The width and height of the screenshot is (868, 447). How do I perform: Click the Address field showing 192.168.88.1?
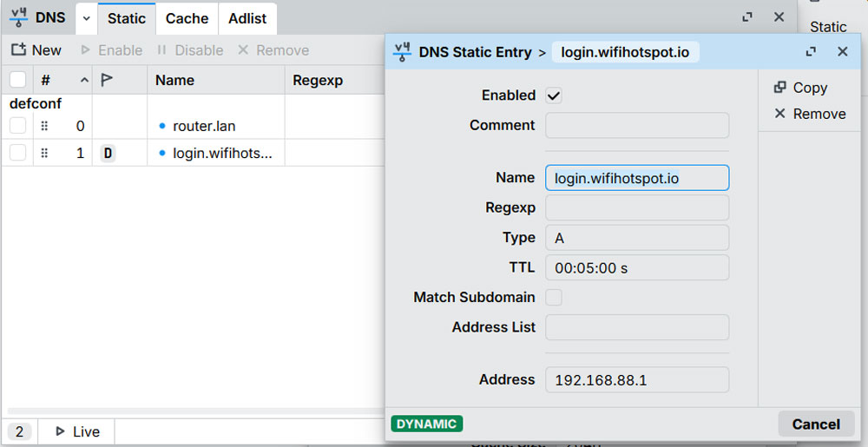[x=637, y=380]
